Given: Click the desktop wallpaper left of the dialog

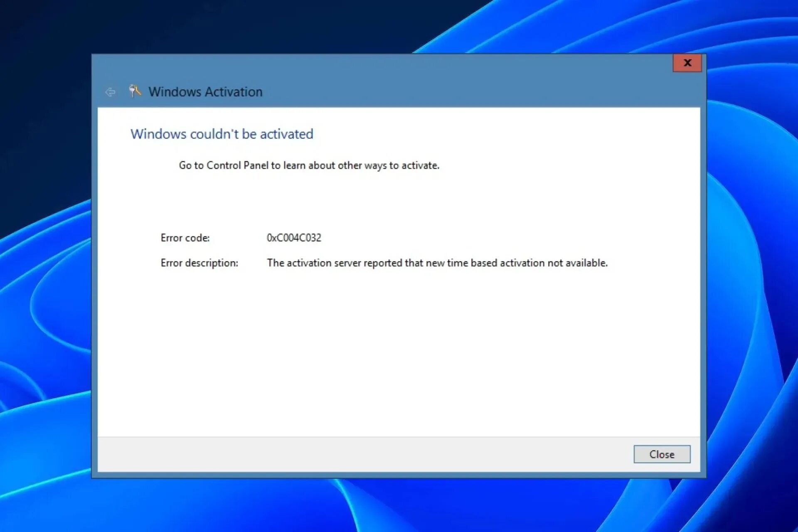Looking at the screenshot, I should [46, 291].
